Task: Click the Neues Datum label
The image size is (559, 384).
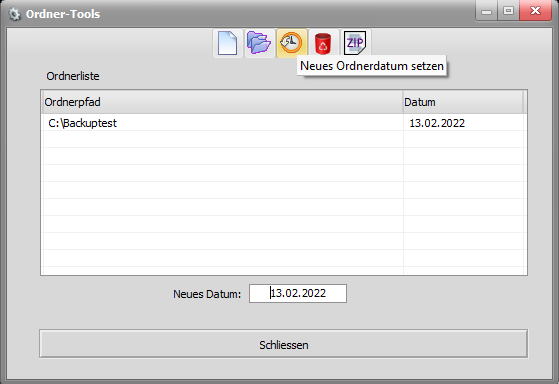Action: [207, 294]
